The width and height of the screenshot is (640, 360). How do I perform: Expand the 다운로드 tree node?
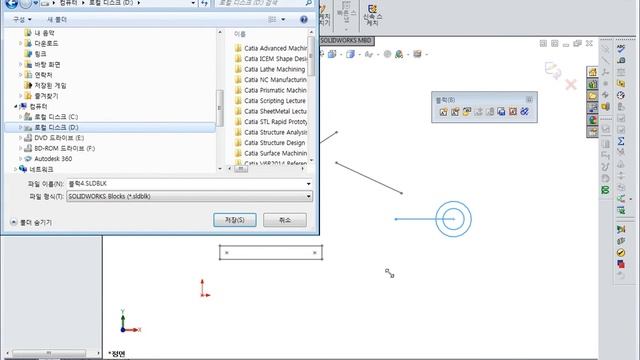tap(20, 43)
